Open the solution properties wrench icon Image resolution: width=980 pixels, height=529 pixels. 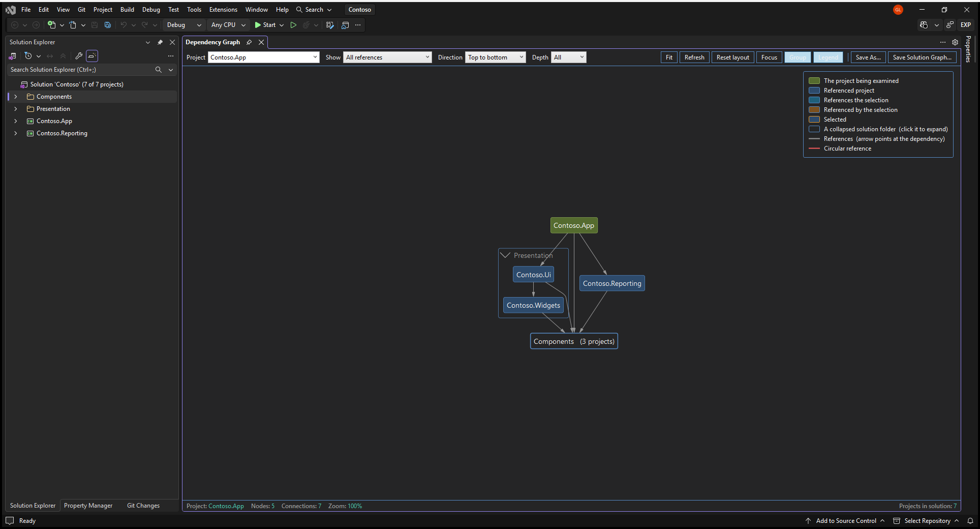[x=79, y=56]
